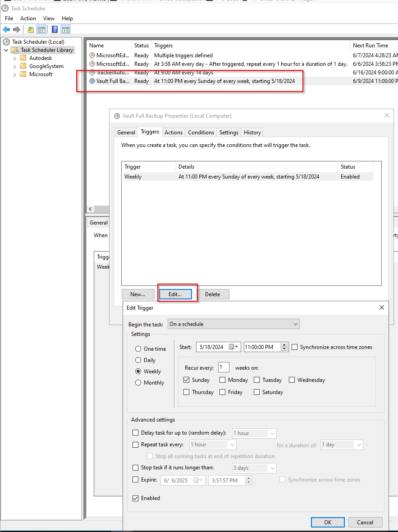Check the Repeat task every option
The height and width of the screenshot is (532, 398).
pos(136,445)
